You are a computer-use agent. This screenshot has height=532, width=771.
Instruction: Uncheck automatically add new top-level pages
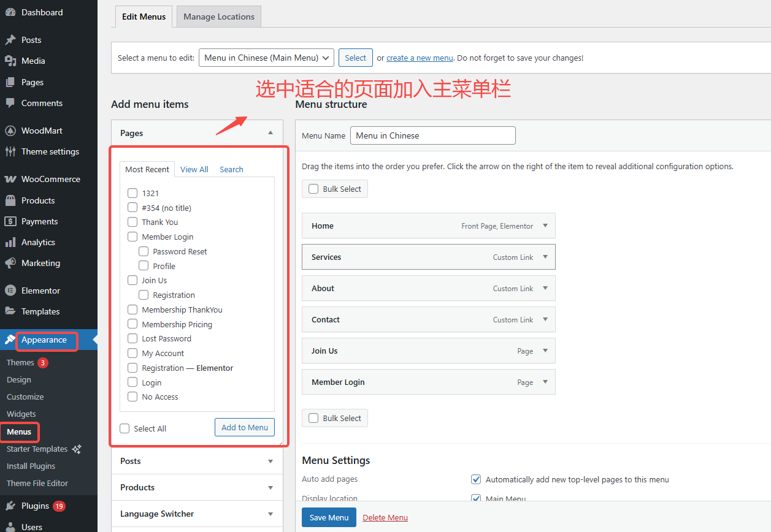pos(476,479)
